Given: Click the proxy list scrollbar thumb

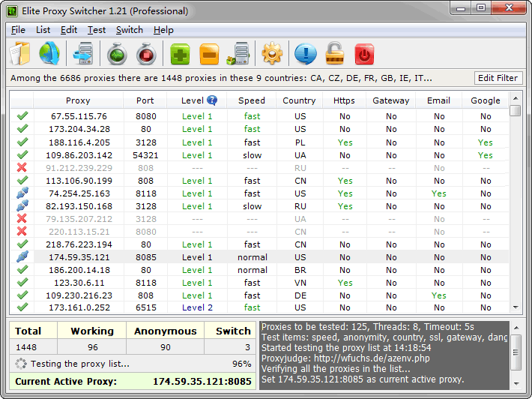Looking at the screenshot, I should (x=516, y=110).
